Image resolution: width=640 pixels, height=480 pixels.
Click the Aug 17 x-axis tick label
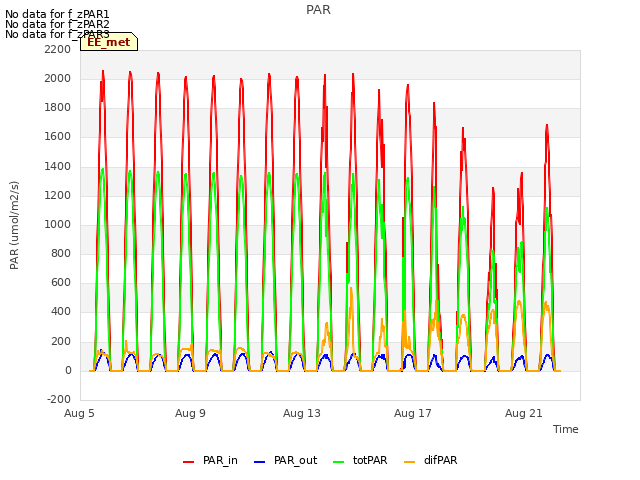[x=413, y=413]
